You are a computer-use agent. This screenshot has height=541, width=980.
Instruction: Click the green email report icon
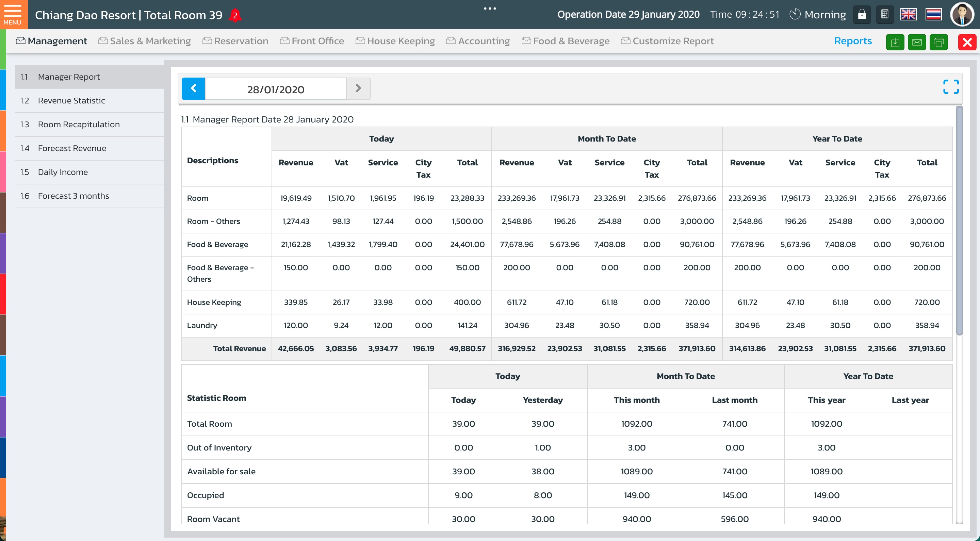pos(917,42)
